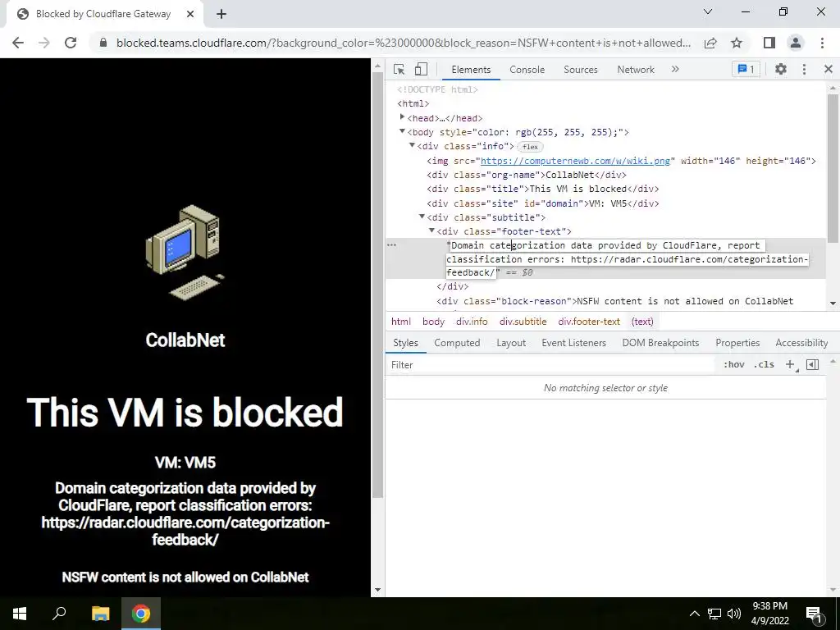
Task: Select the title div 'This VM is blocked'
Action: point(543,189)
